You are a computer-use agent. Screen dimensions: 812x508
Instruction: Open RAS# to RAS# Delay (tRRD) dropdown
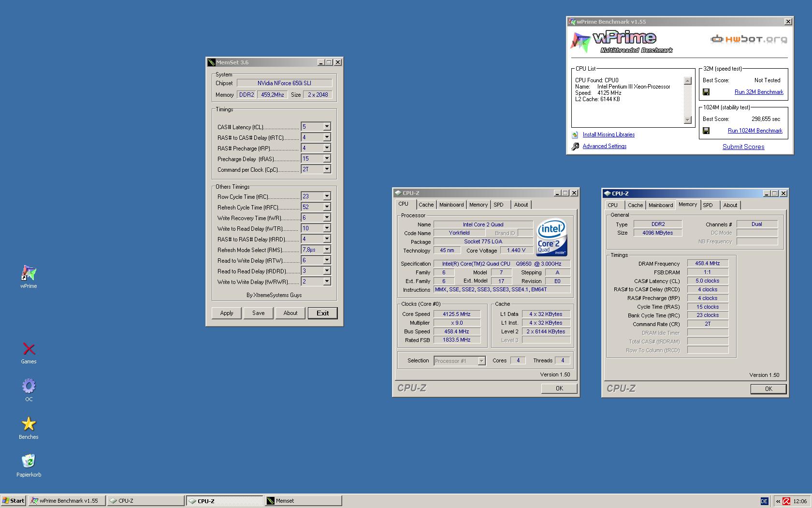tap(327, 239)
